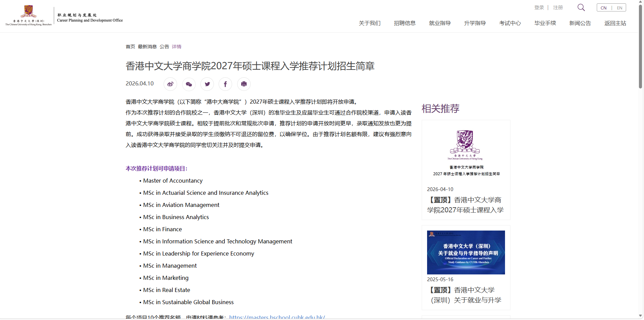Open the search magnifier icon

(x=581, y=7)
